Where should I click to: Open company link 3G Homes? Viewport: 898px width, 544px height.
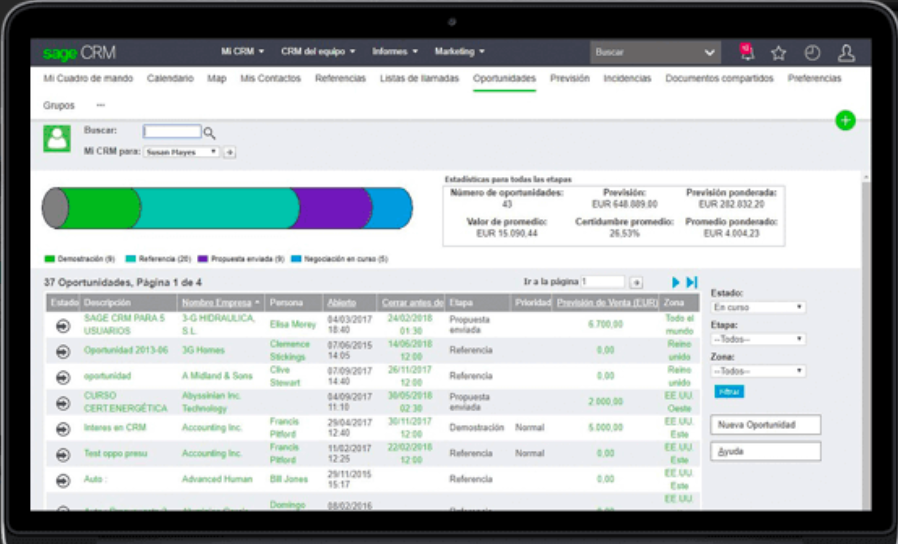point(203,350)
